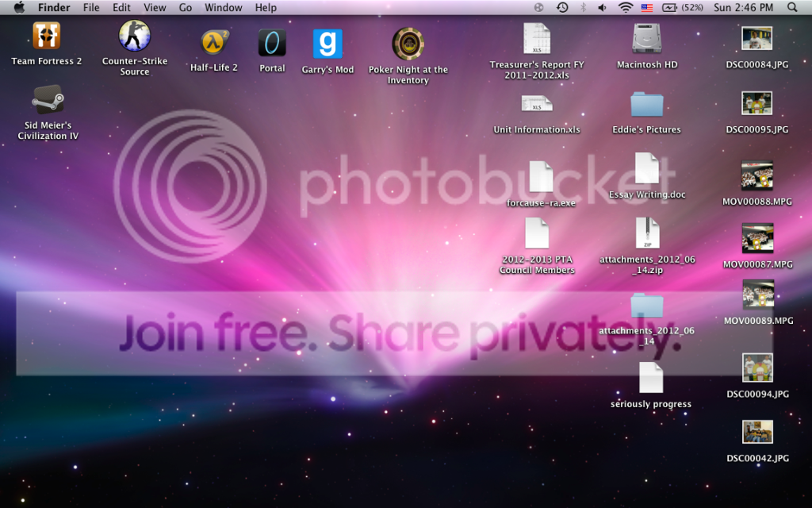Screen dimensions: 812x508
Task: Select the Garry's Mod icon
Action: pyautogui.click(x=327, y=44)
